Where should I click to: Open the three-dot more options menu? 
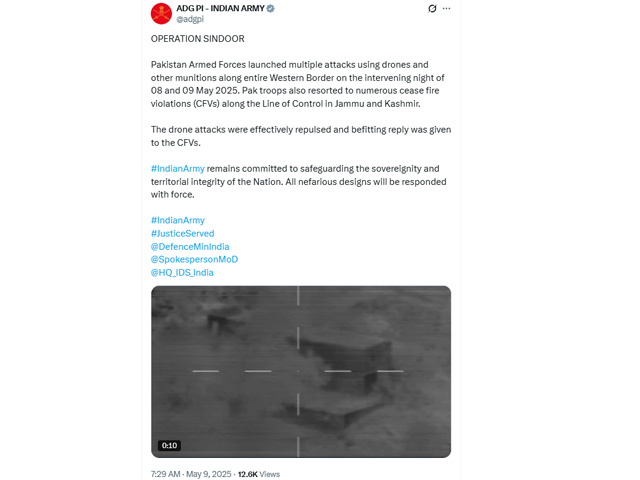click(447, 9)
